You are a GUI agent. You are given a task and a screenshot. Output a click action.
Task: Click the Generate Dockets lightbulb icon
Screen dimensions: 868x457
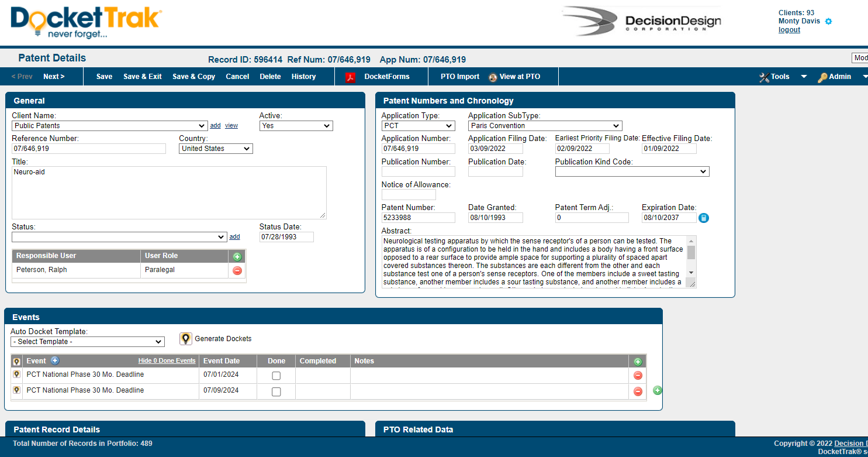tap(186, 338)
